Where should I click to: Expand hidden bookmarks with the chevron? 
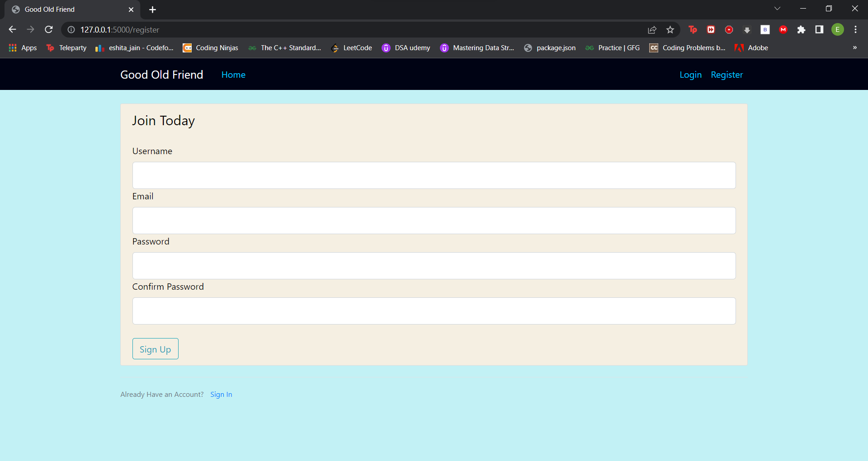[855, 47]
